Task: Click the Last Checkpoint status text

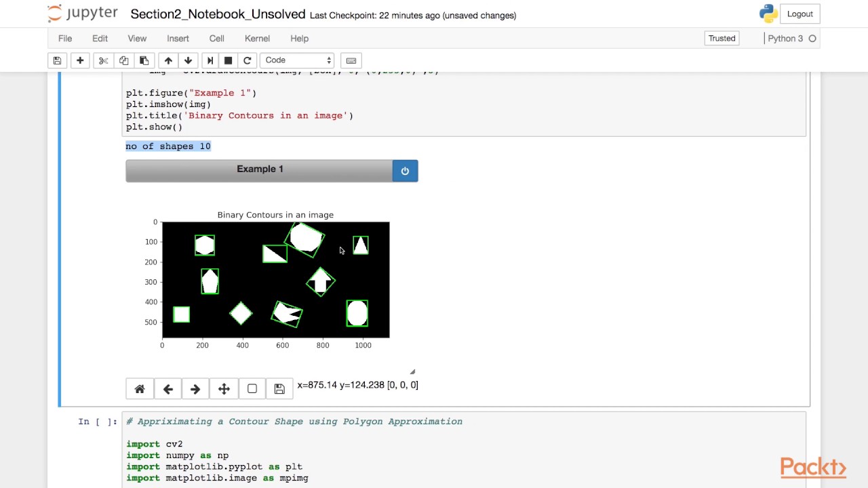Action: (412, 16)
